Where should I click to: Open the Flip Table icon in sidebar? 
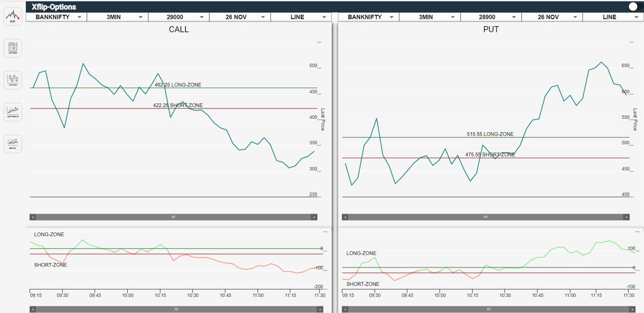click(13, 49)
